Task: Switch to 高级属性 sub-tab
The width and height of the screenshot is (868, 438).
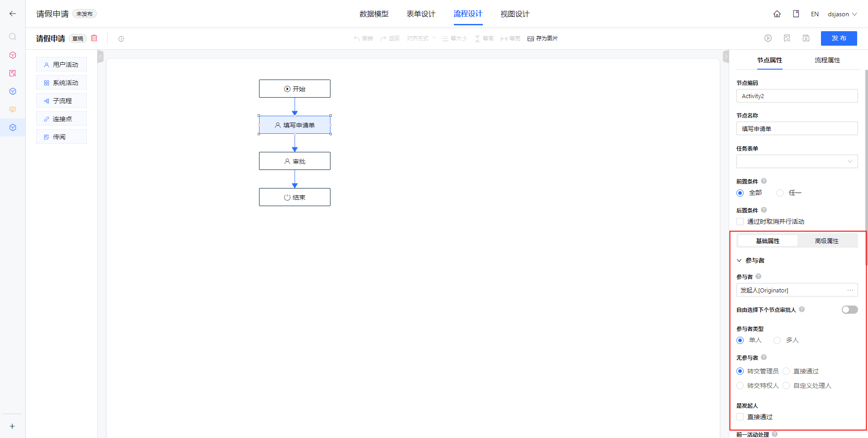Action: [x=827, y=241]
